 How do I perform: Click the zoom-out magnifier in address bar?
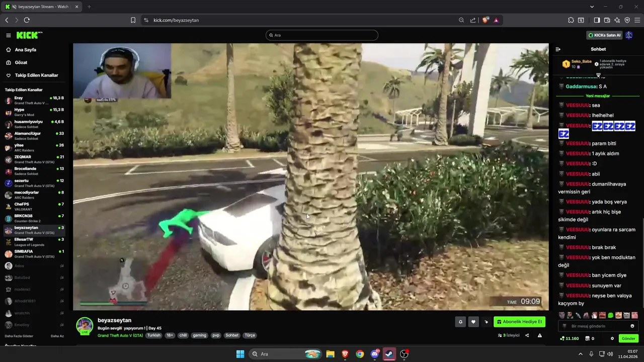tap(461, 20)
